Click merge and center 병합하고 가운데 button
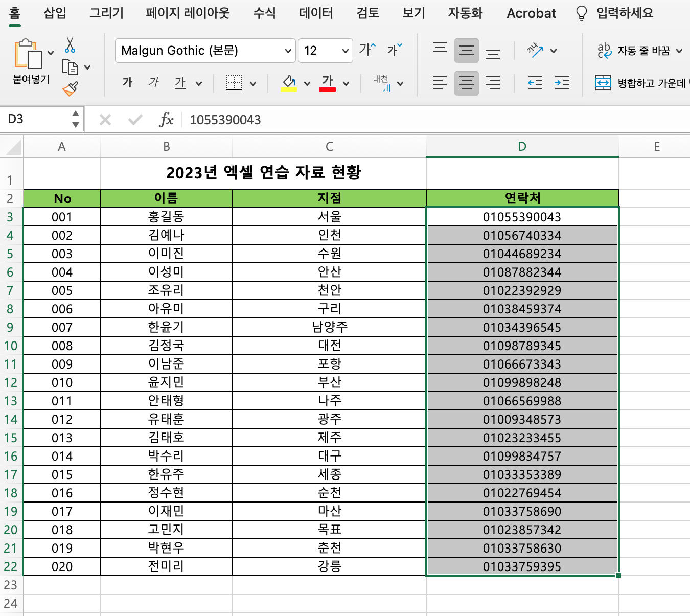This screenshot has width=690, height=616. (x=642, y=83)
